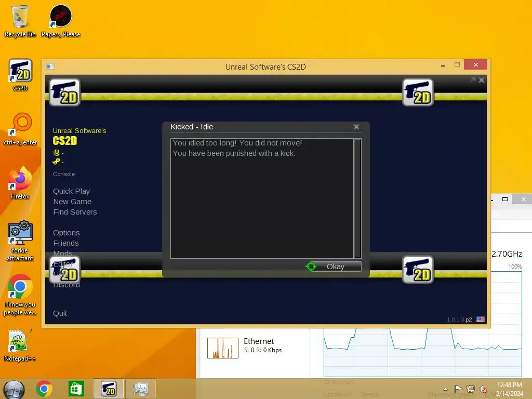The image size is (532, 399).
Task: Quit the CS2D game
Action: click(x=60, y=313)
